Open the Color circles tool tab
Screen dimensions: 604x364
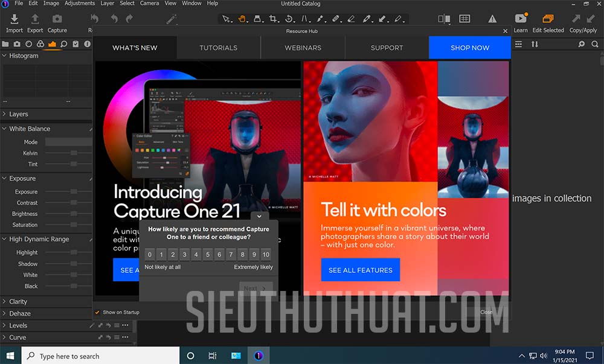click(x=40, y=44)
